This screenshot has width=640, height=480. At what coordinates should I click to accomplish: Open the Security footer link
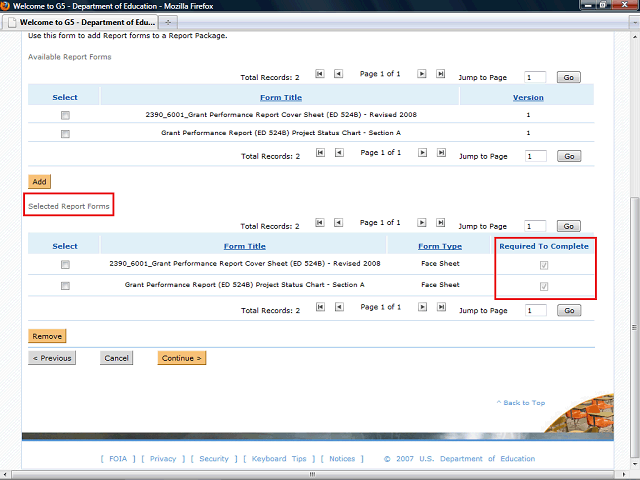pos(214,459)
